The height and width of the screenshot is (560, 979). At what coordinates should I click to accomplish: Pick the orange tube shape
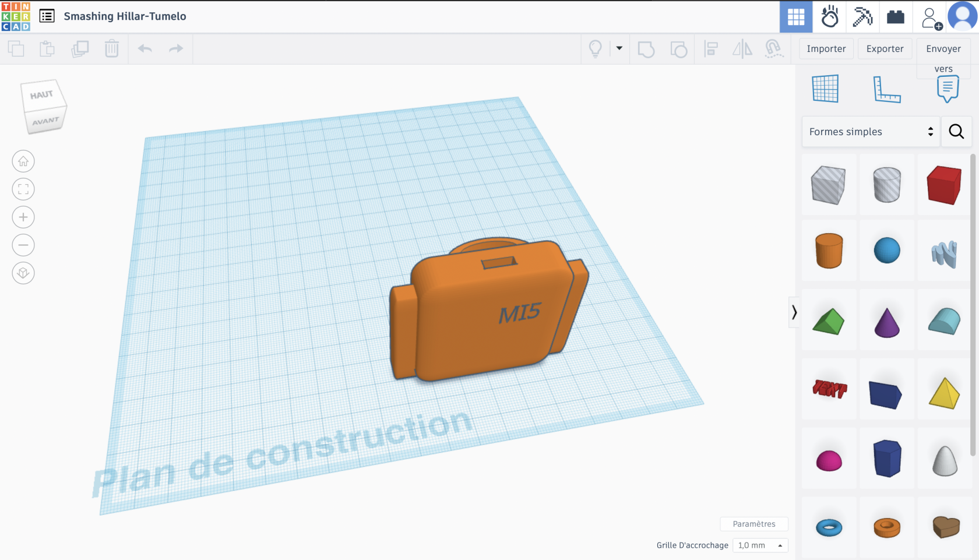[x=887, y=527]
